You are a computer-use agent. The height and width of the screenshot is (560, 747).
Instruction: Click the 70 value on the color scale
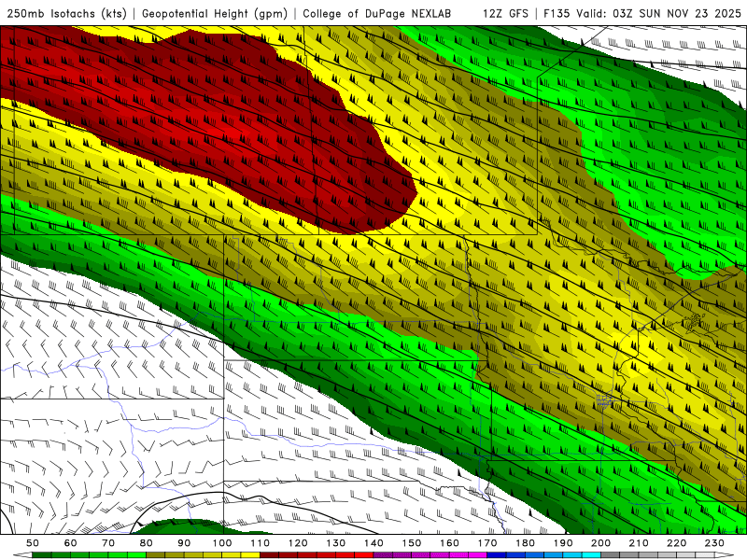108,543
